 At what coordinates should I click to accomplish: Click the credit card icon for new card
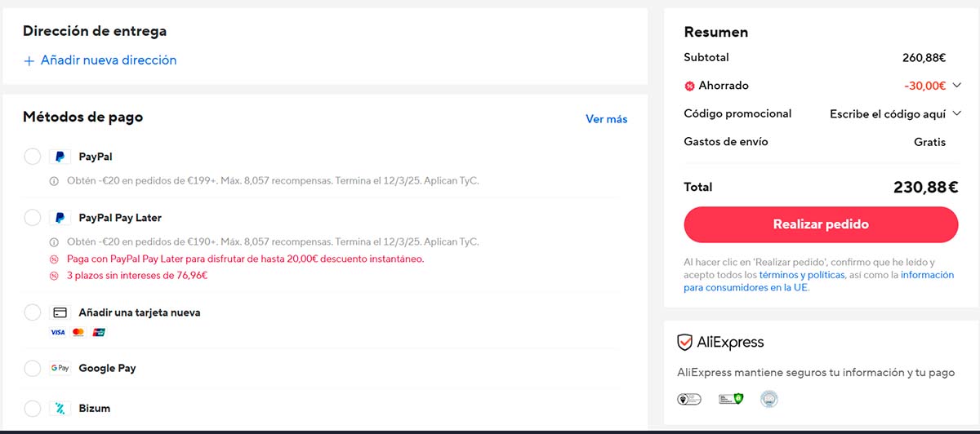point(60,312)
